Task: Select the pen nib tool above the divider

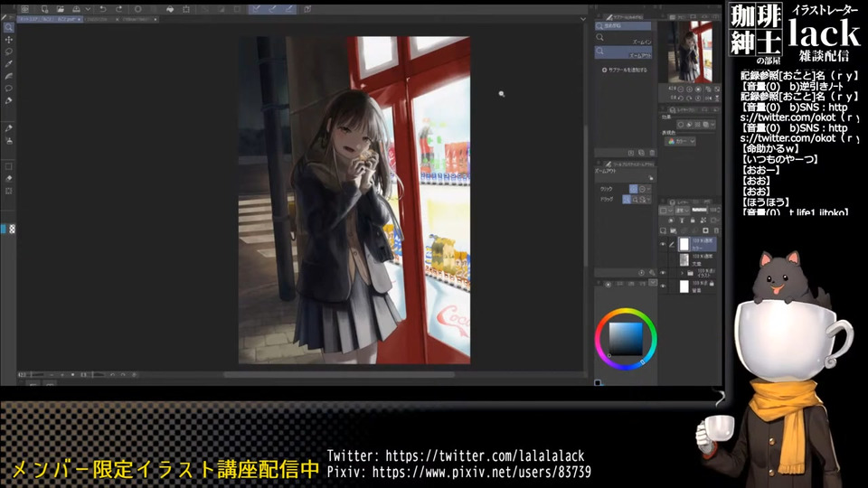Action: [x=9, y=100]
